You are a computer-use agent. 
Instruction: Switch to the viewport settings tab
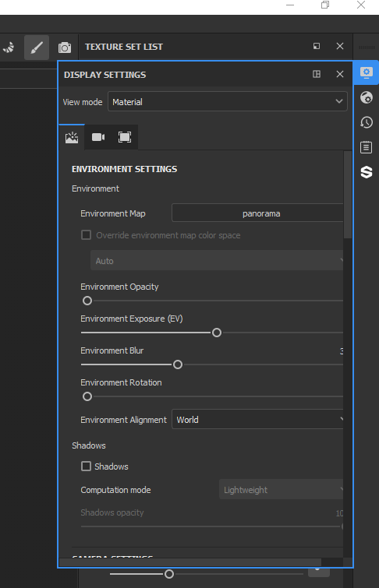pos(125,137)
